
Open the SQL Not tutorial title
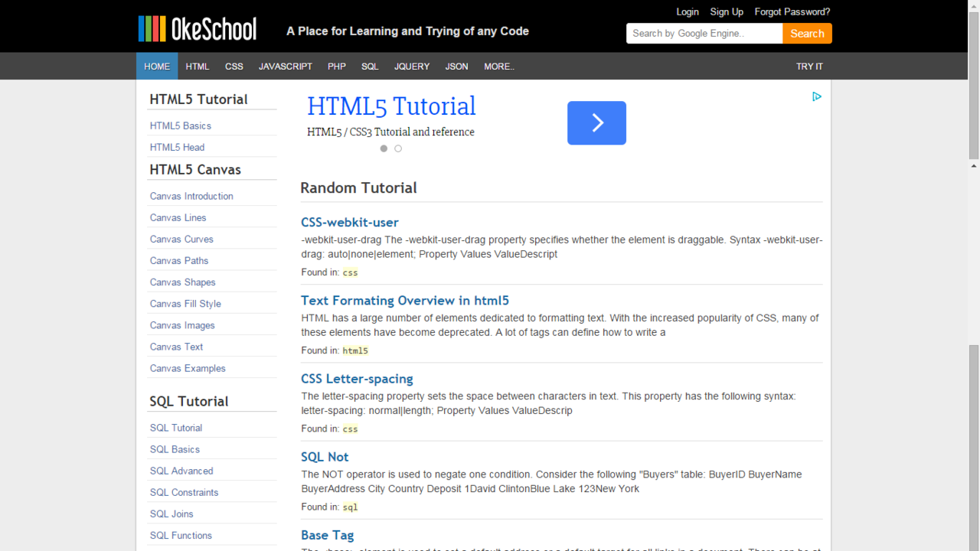pyautogui.click(x=325, y=457)
